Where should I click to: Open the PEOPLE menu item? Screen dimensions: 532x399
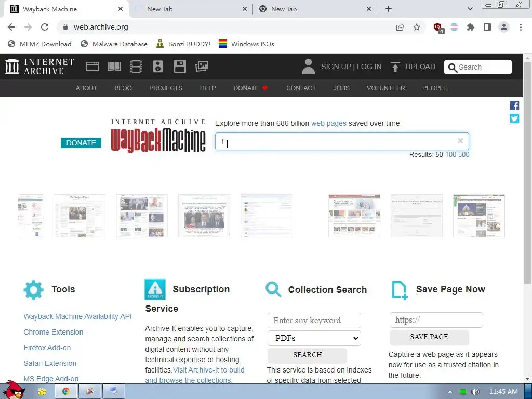click(x=435, y=88)
